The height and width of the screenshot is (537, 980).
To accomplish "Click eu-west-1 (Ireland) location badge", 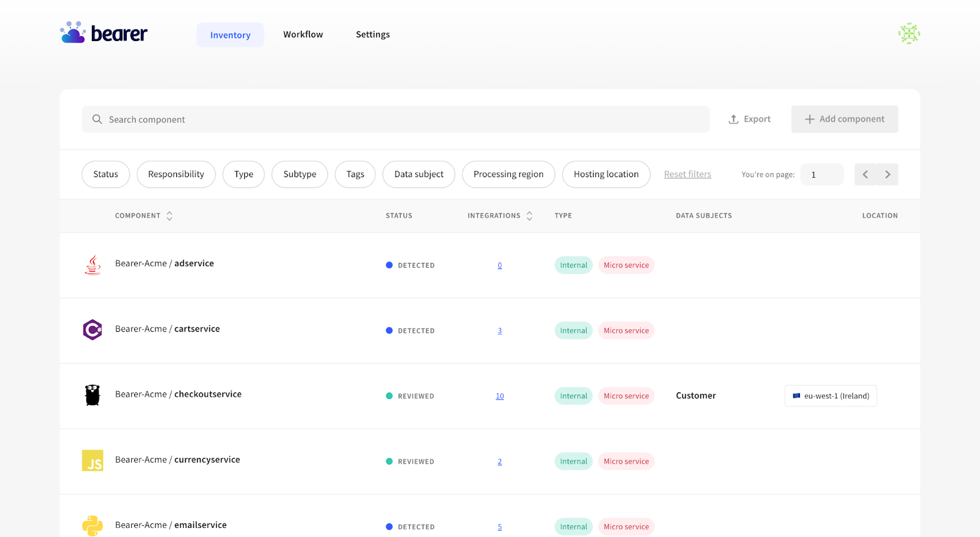I will [831, 396].
